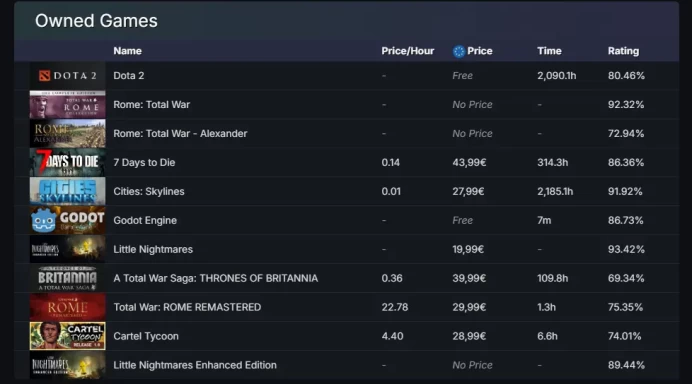Select Enhanced Edition rating 89.44%
The width and height of the screenshot is (692, 384).
[x=626, y=365]
